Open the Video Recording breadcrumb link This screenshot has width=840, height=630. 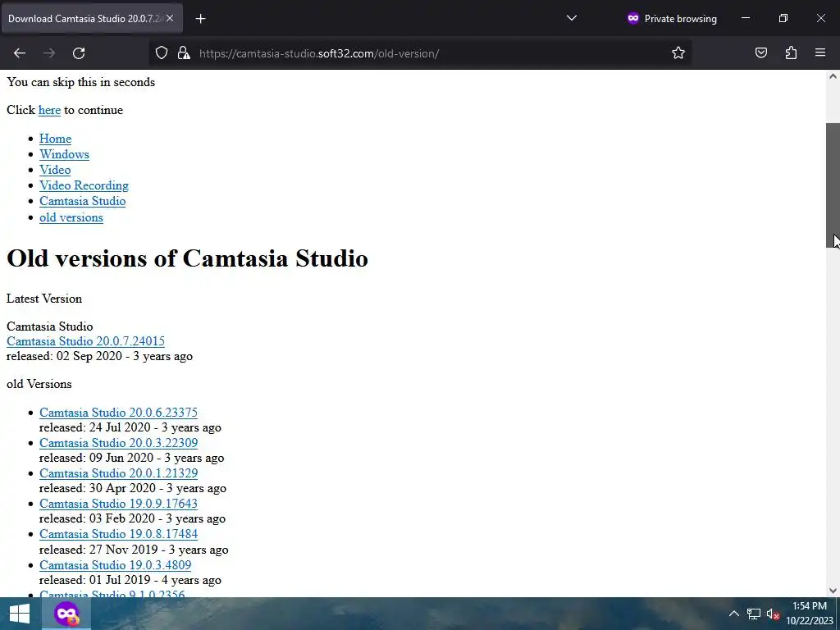click(x=84, y=185)
